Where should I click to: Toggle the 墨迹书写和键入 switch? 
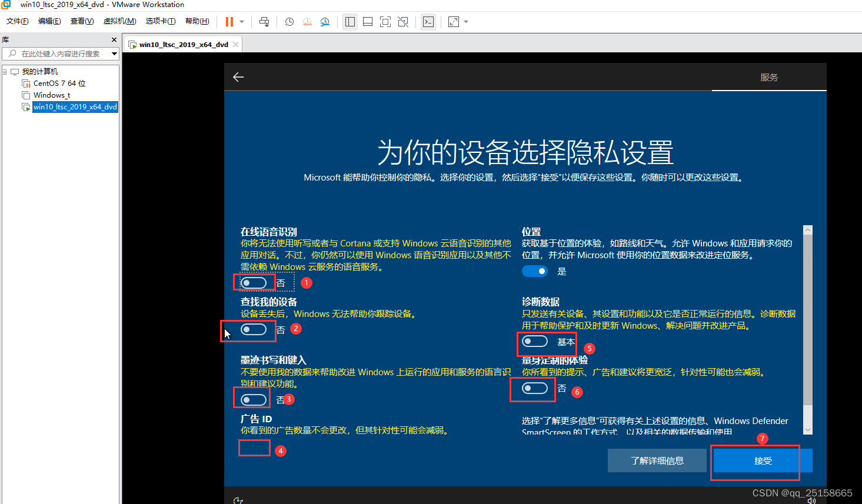click(254, 400)
